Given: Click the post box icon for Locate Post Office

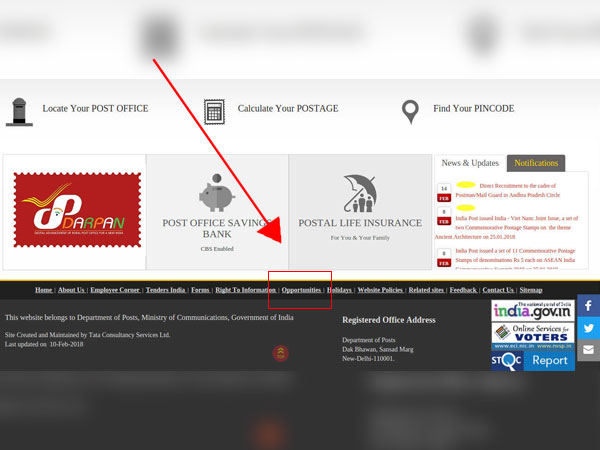Looking at the screenshot, I should point(19,112).
